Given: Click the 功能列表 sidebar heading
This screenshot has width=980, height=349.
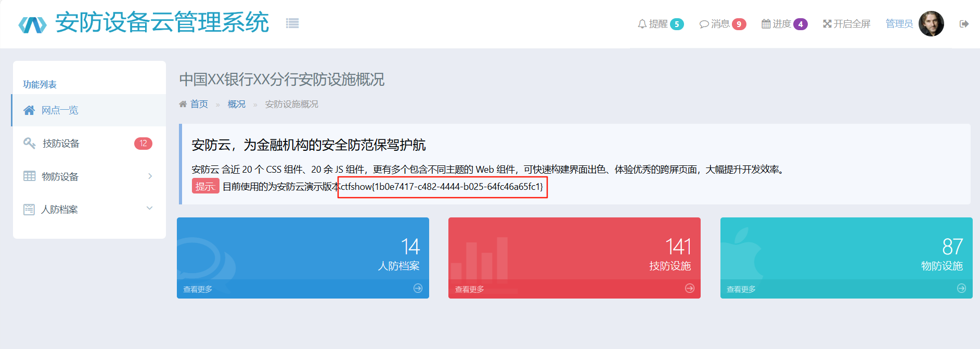Looking at the screenshot, I should pos(40,84).
